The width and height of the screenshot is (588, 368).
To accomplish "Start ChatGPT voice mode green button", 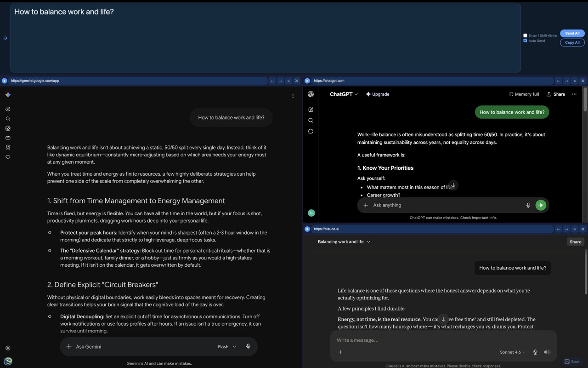I will pyautogui.click(x=541, y=205).
